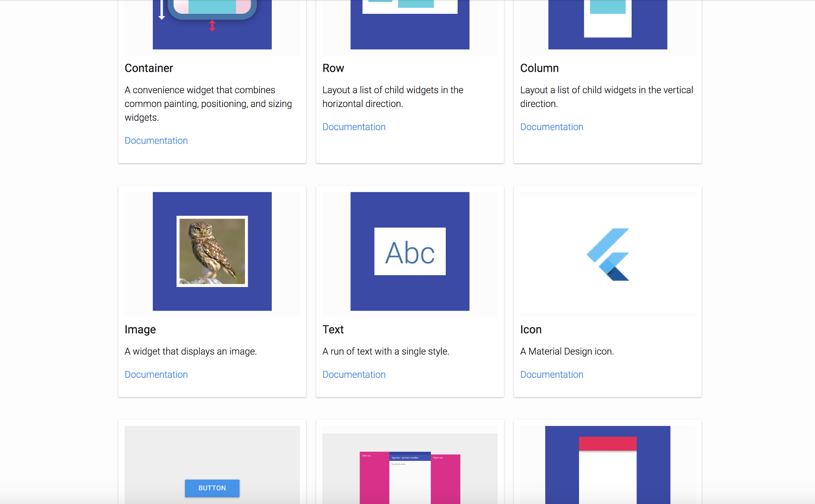Select the Image card title
This screenshot has width=815, height=504.
coord(140,329)
